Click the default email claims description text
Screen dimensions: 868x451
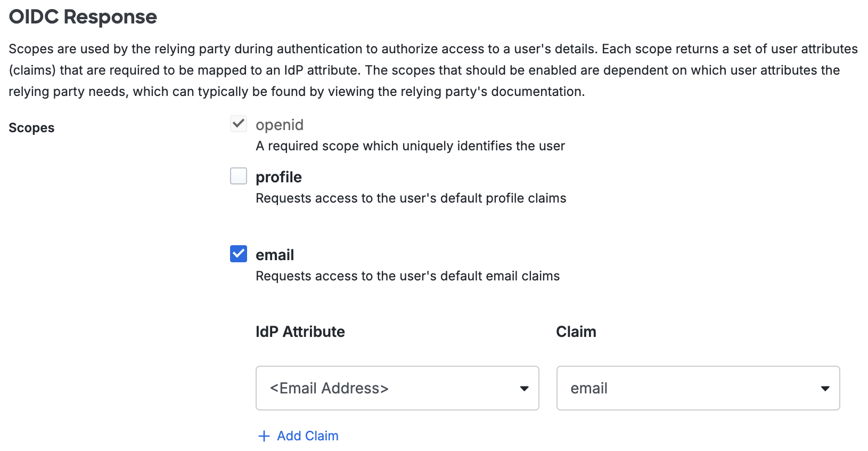coord(407,276)
